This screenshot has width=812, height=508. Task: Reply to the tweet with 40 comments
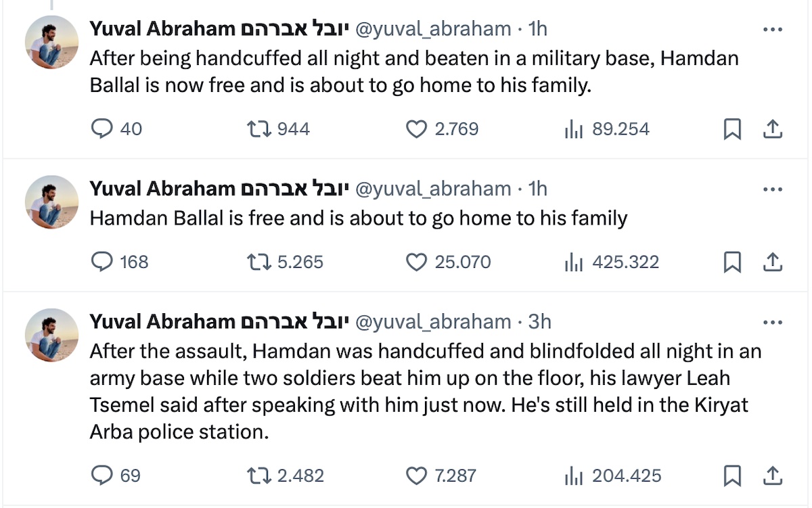[x=101, y=129]
